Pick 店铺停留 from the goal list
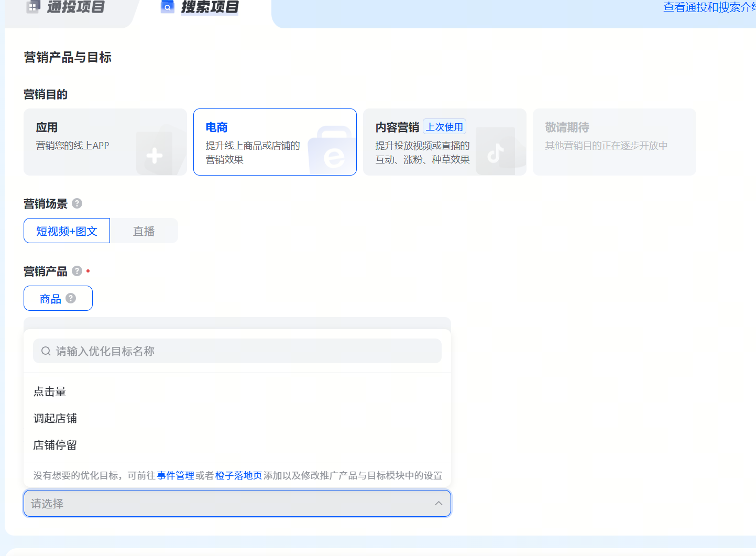Screen dimensions: 756x556 tap(237, 445)
